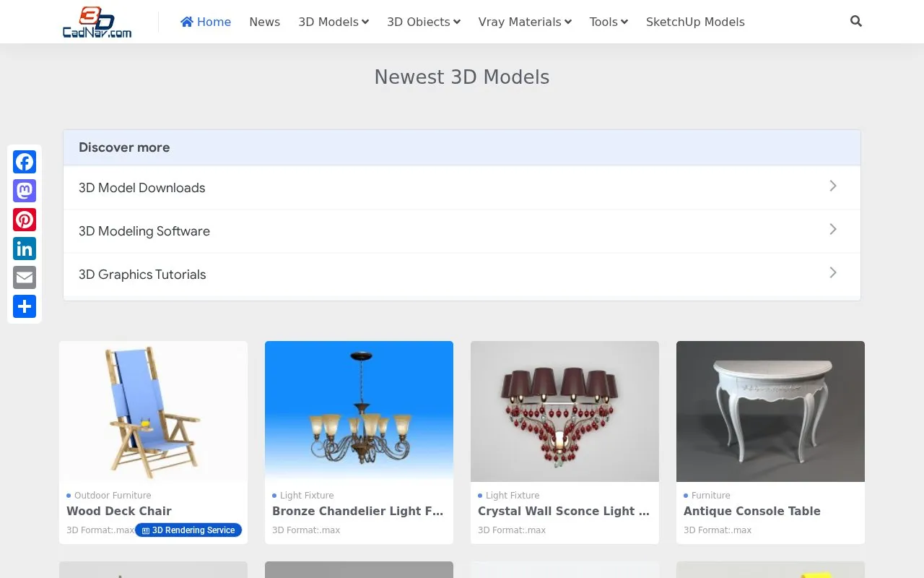Share page on Facebook
The height and width of the screenshot is (578, 924).
coord(25,162)
